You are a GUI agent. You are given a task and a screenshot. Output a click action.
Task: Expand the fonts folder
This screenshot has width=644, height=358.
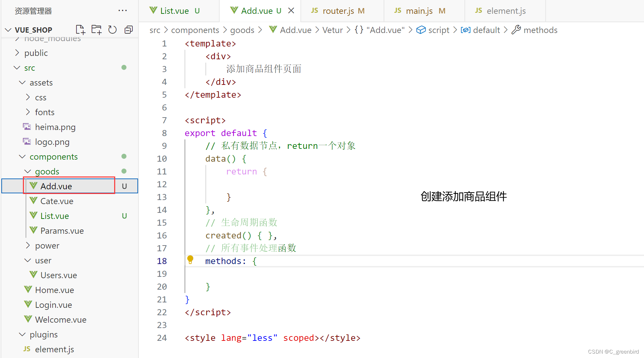pyautogui.click(x=28, y=112)
